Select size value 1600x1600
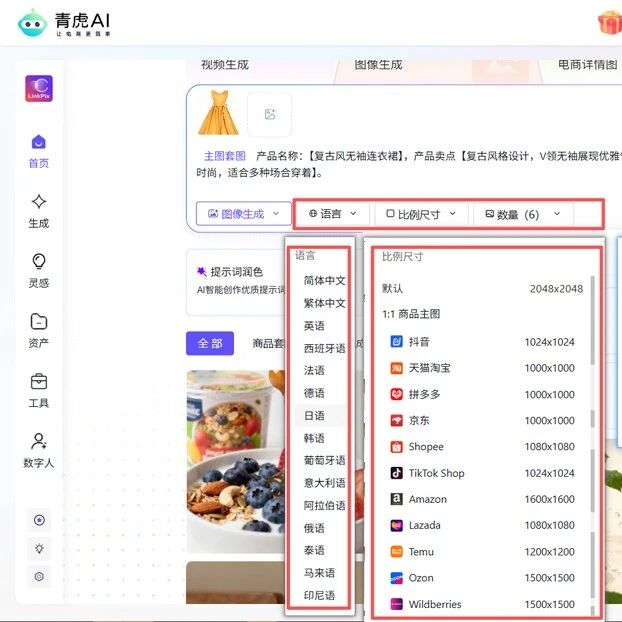 549,499
